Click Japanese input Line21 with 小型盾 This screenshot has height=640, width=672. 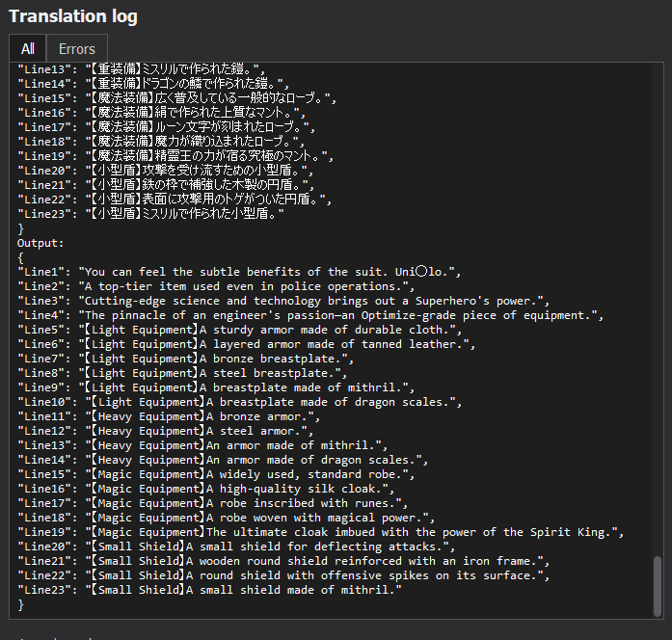coord(166,185)
